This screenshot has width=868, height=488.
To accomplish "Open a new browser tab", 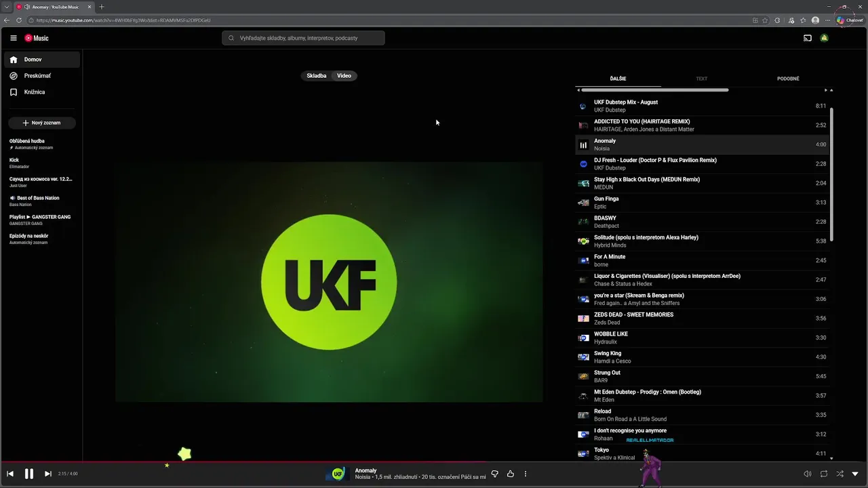I will (102, 7).
